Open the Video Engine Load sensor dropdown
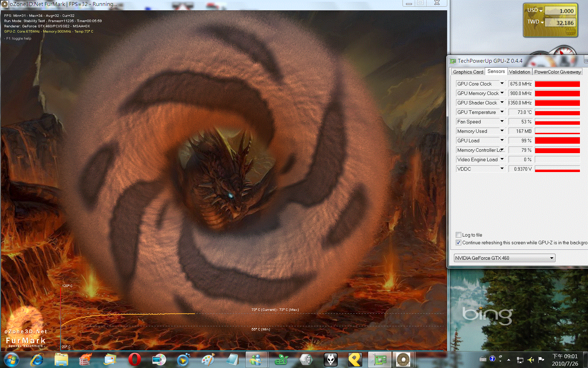 502,159
